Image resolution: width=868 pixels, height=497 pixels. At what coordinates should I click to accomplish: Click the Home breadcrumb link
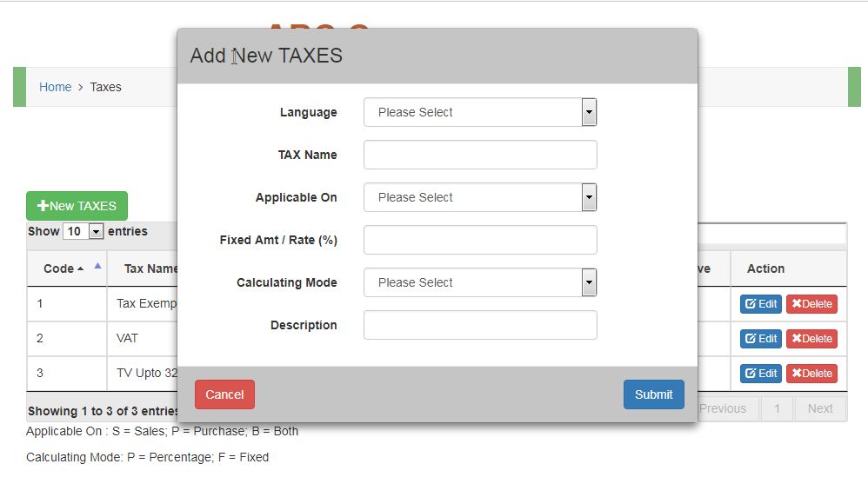55,87
